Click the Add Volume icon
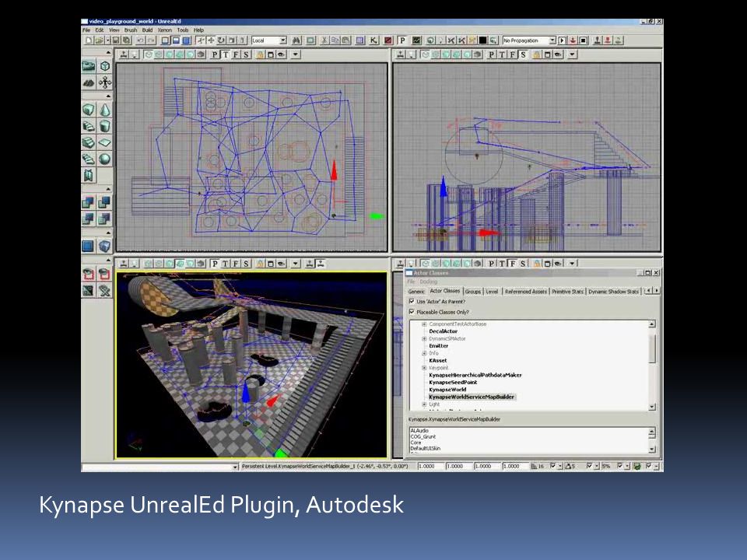 pyautogui.click(x=105, y=246)
